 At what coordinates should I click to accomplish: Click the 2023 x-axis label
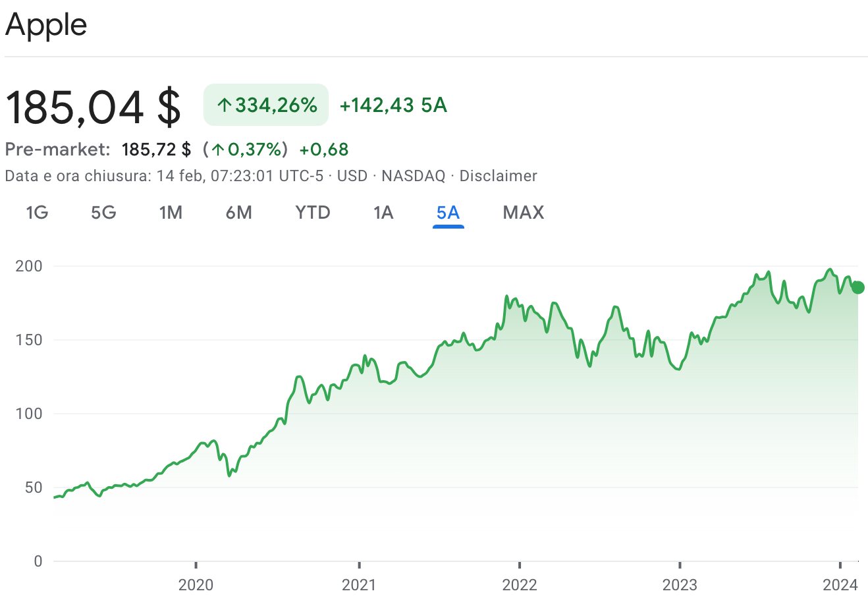pos(680,584)
